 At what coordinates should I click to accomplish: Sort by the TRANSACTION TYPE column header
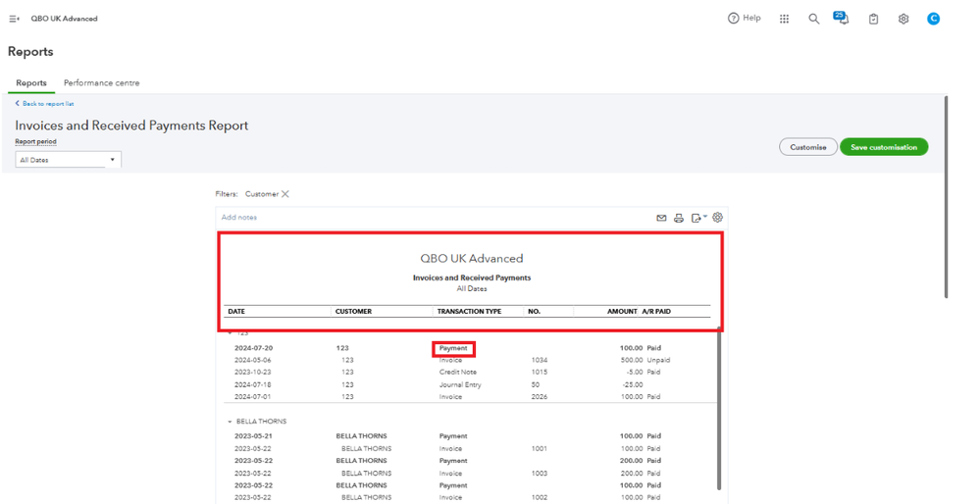click(x=469, y=311)
